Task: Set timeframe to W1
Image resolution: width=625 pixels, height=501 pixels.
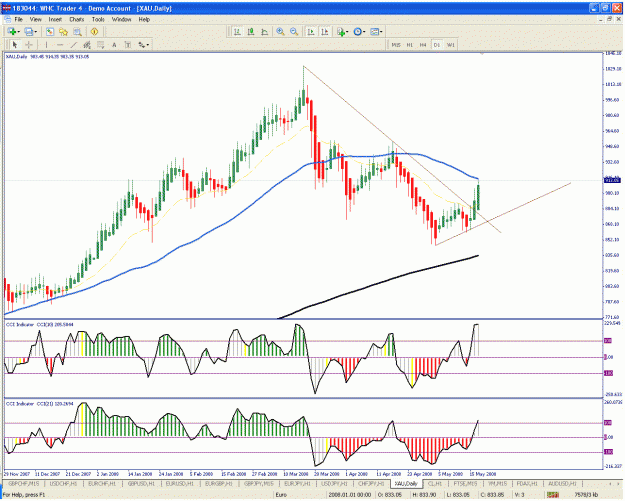Action: point(450,45)
